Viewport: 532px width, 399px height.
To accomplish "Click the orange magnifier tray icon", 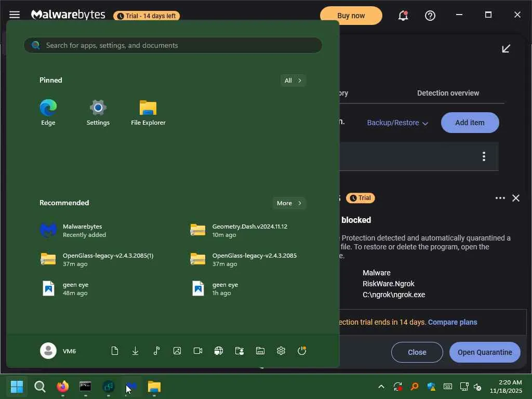I will point(415,387).
